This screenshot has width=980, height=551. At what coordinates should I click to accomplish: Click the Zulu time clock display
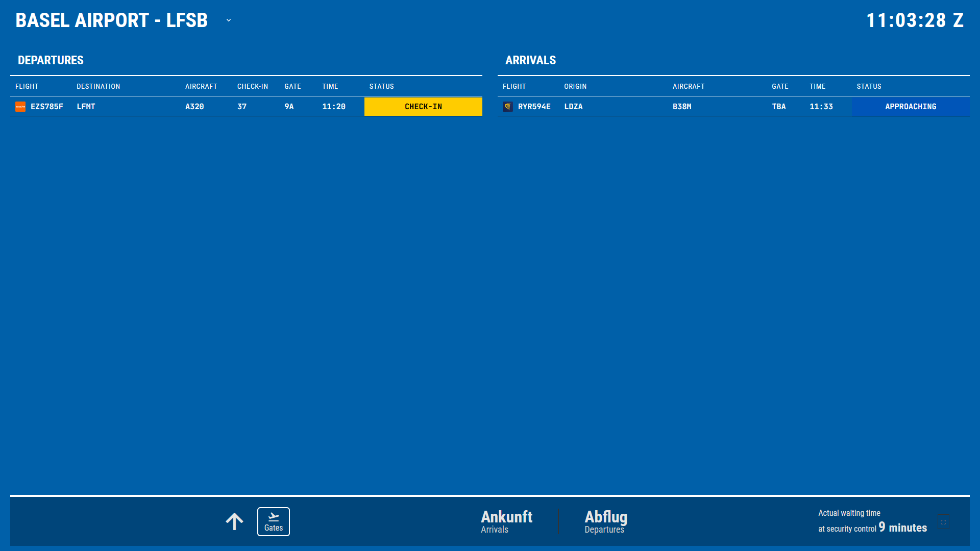tap(915, 20)
